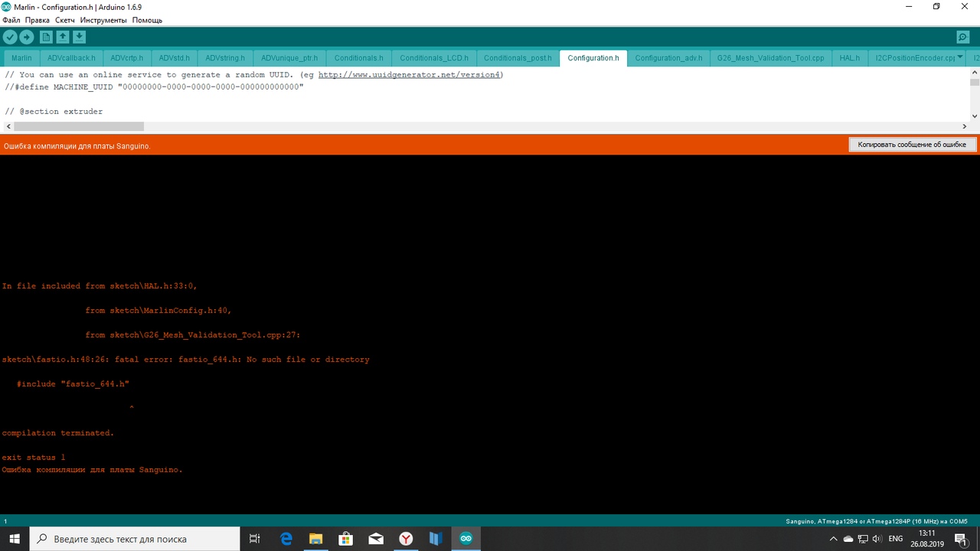Open the Файл menu
Screen dimensions: 980x551
[x=11, y=20]
